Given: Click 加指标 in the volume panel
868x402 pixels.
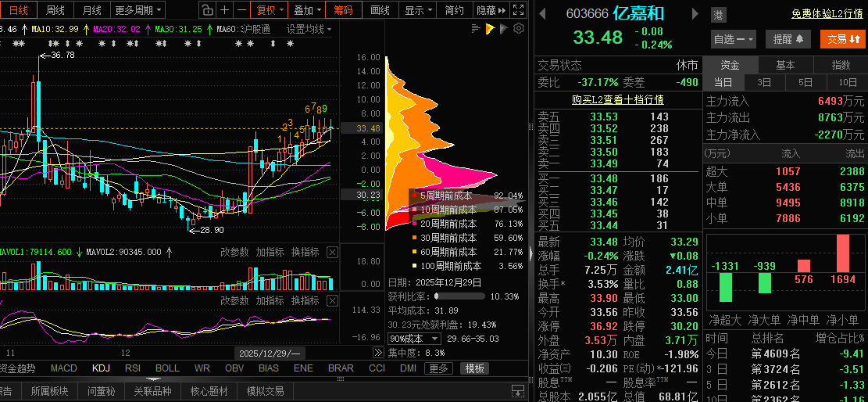Looking at the screenshot, I should 270,253.
